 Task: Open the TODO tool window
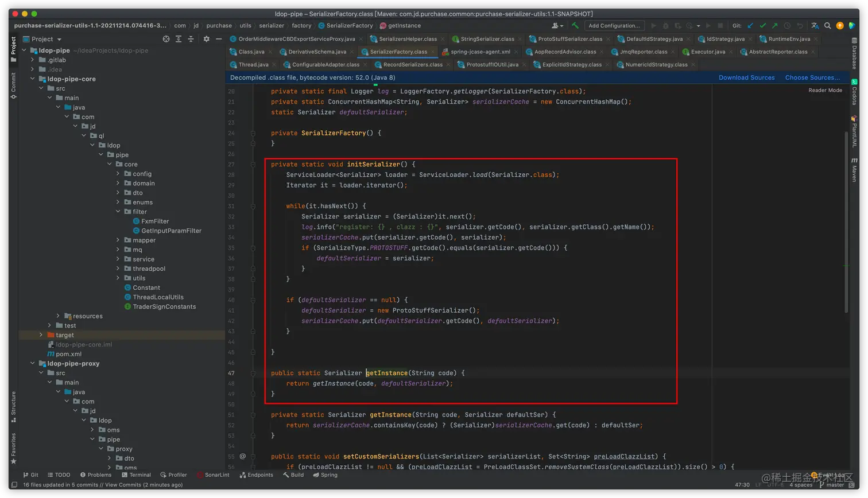(59, 475)
